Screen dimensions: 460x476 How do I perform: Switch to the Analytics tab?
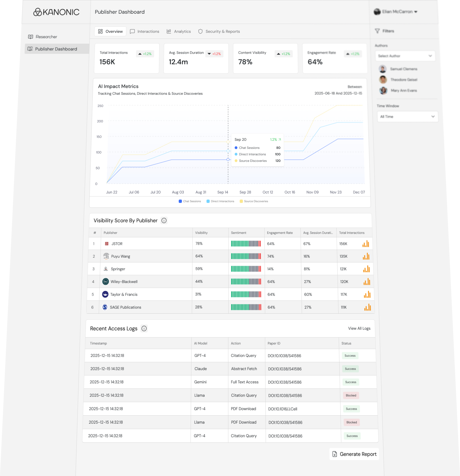pyautogui.click(x=179, y=31)
